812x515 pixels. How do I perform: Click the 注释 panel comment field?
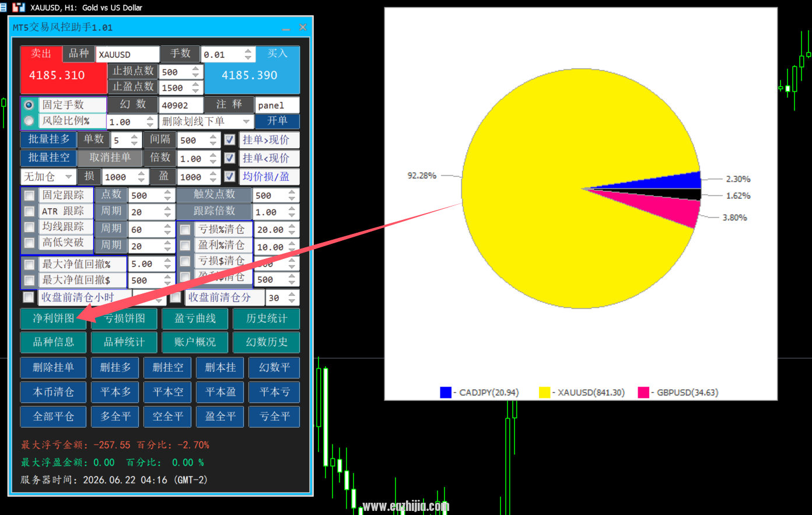pos(278,105)
